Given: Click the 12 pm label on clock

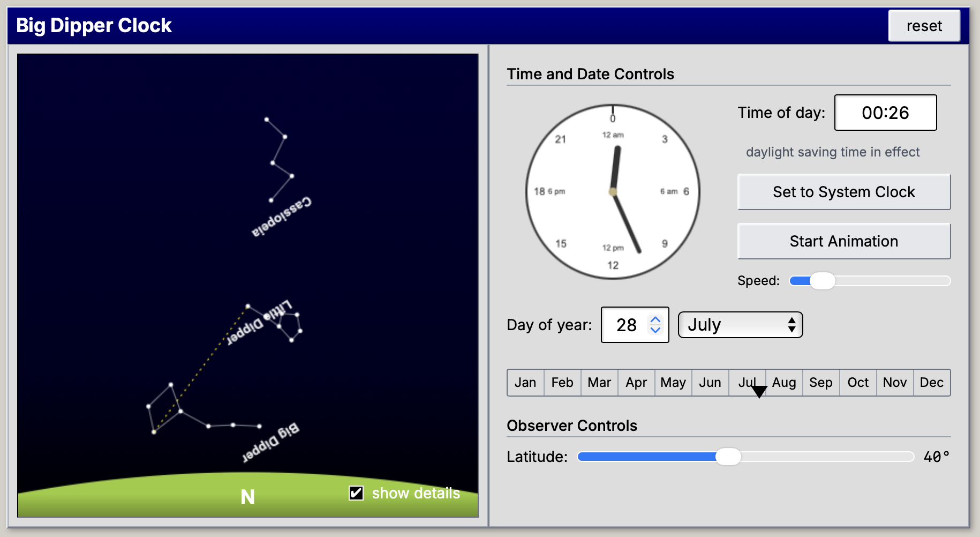Looking at the screenshot, I should point(613,248).
